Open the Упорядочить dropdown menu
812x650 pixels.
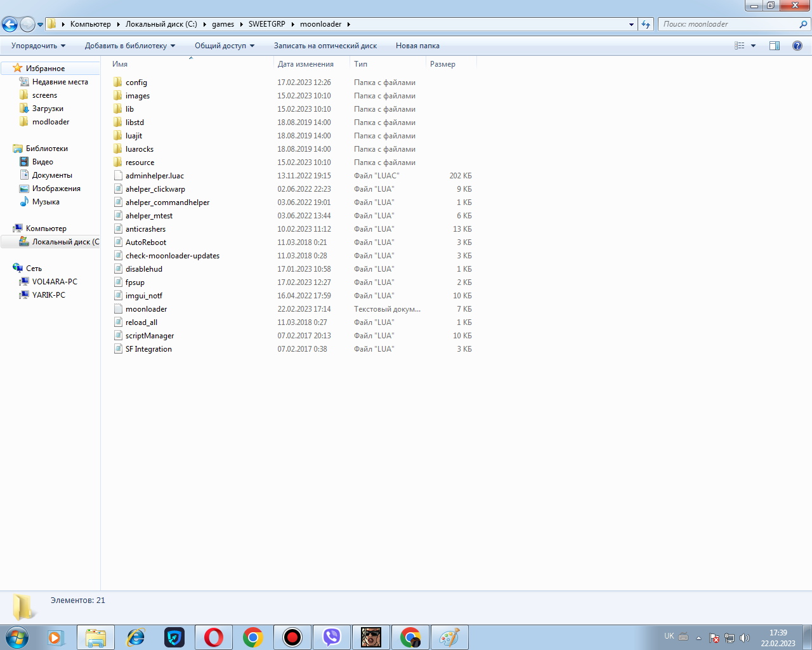point(38,46)
